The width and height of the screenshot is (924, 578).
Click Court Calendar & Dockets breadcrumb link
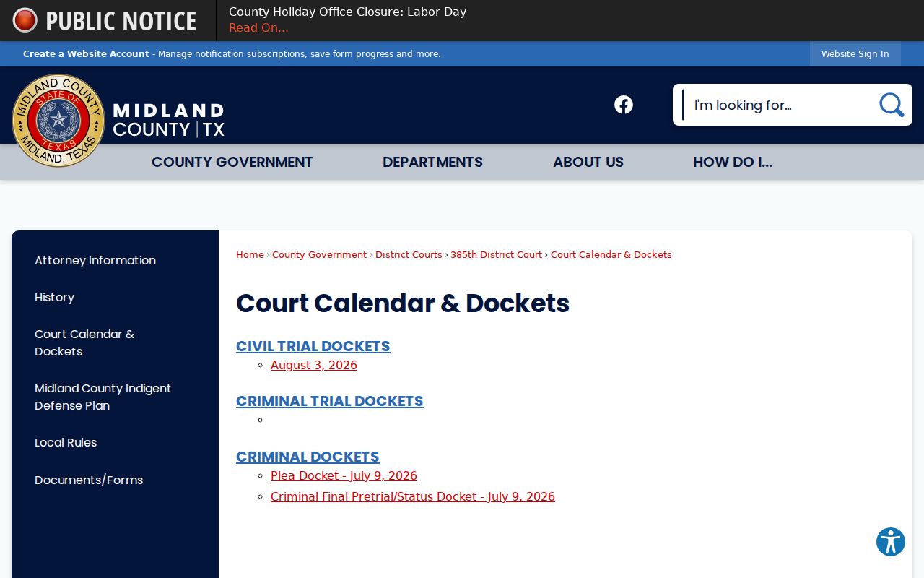(x=611, y=254)
